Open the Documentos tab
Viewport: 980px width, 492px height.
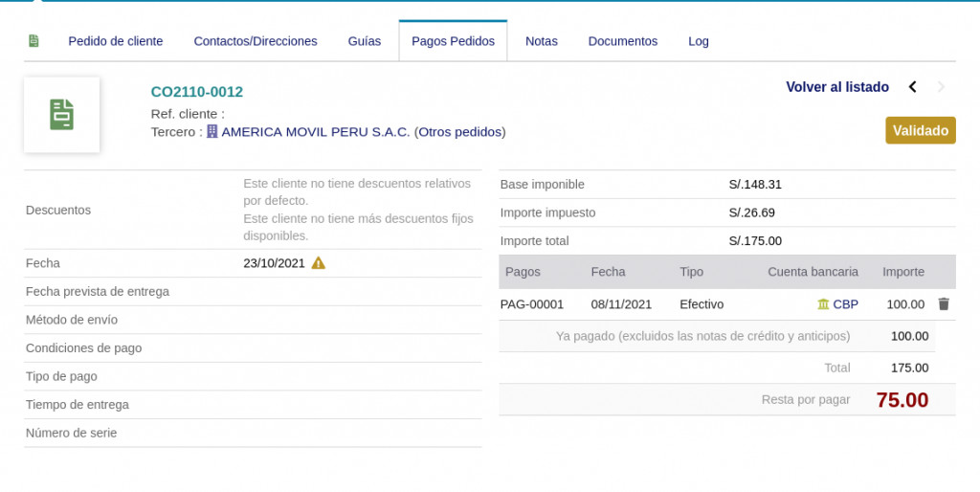pyautogui.click(x=623, y=41)
